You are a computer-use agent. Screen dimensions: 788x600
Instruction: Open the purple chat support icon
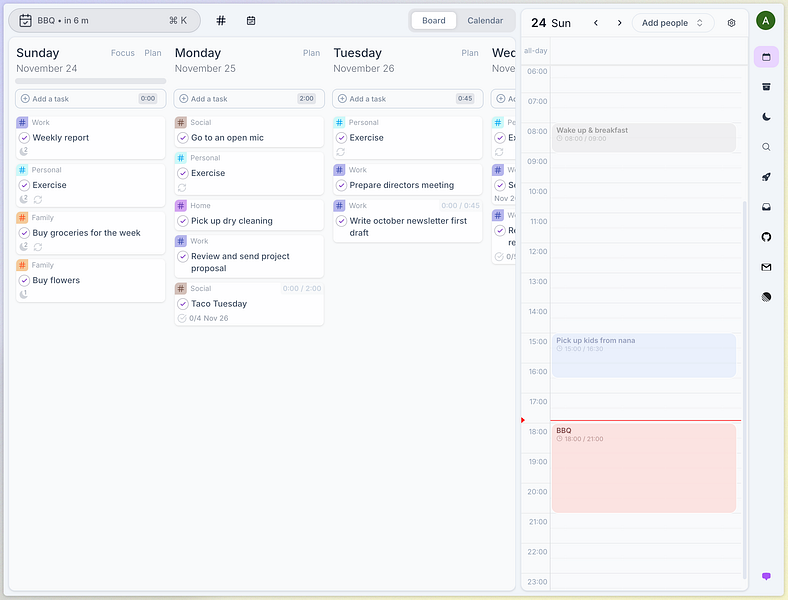(766, 576)
